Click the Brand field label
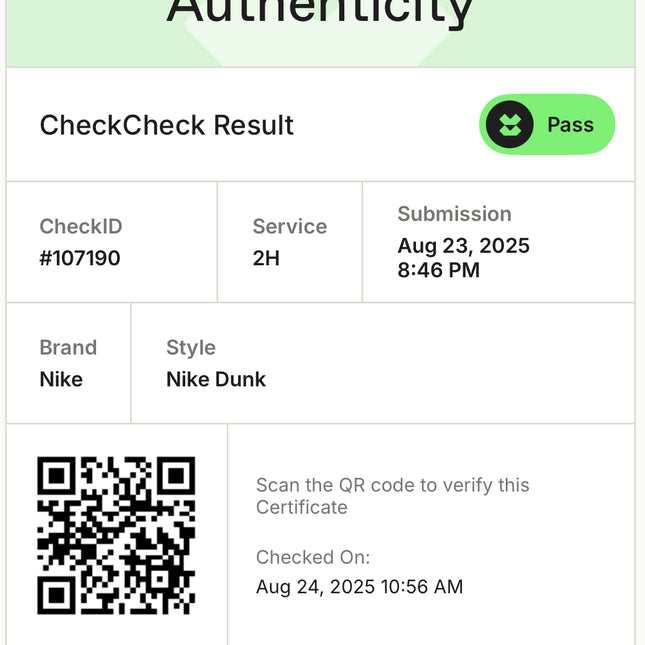 click(68, 348)
